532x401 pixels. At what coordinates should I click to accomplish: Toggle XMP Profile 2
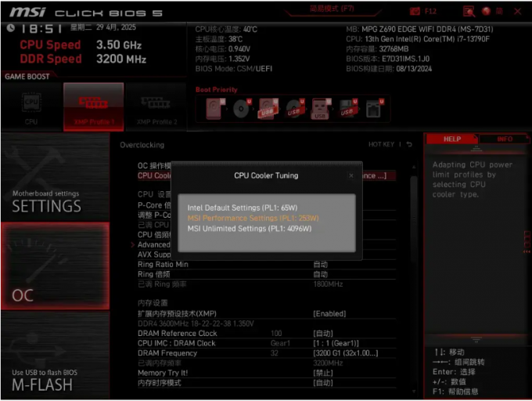click(156, 106)
